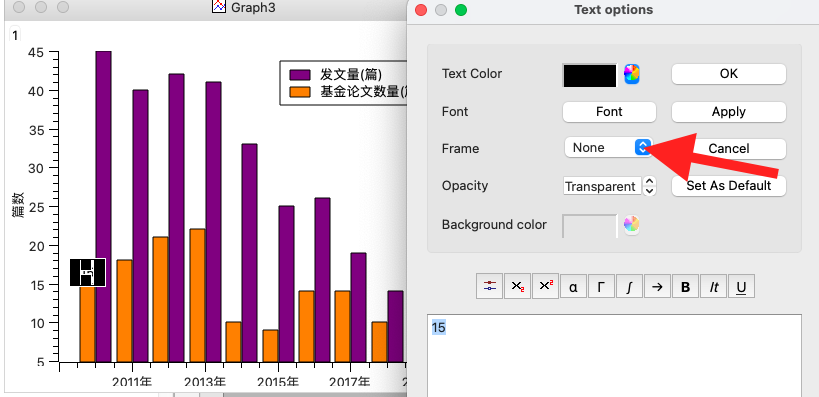Click the 2015年 x-axis label

(x=277, y=382)
